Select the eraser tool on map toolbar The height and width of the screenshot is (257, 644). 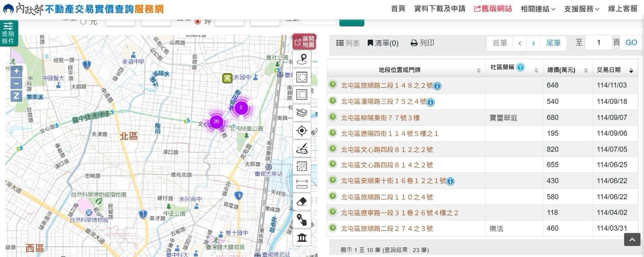(302, 202)
